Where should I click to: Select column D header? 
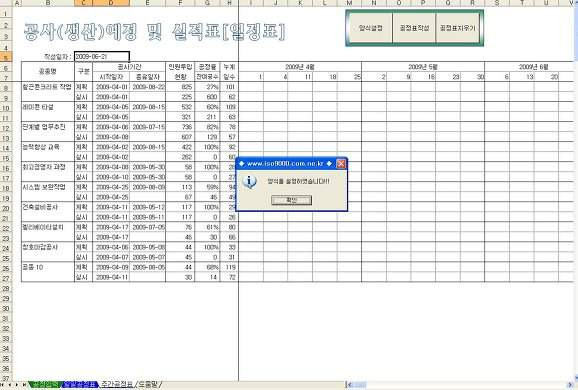coord(111,3)
